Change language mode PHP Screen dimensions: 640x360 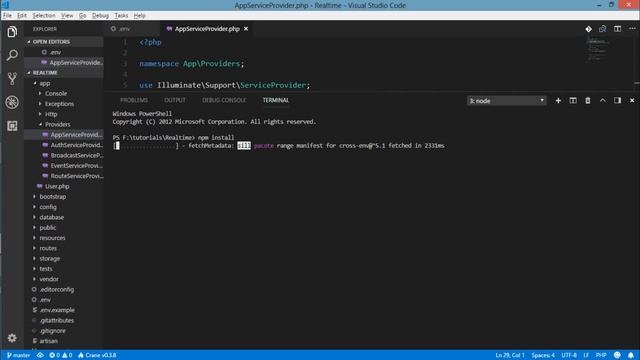click(601, 355)
